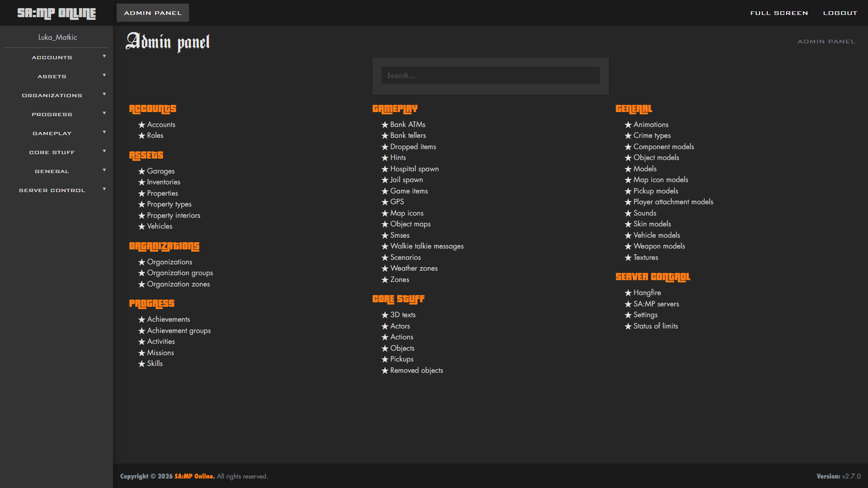Click the Admin Panel breadcrumb
The width and height of the screenshot is (868, 488).
click(x=826, y=42)
